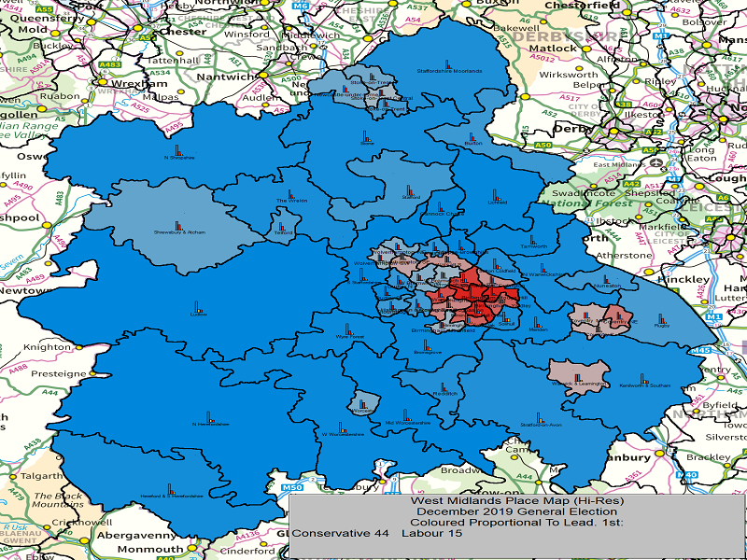Click the 'Tattenhall' place name
The image size is (747, 560).
(173, 61)
